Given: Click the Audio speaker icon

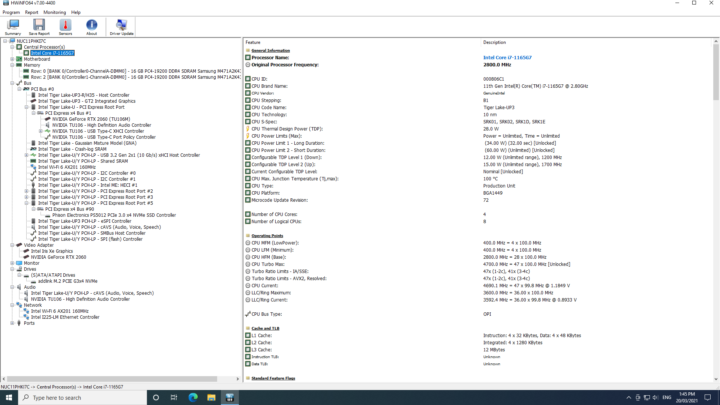Looking at the screenshot, I should 19,287.
